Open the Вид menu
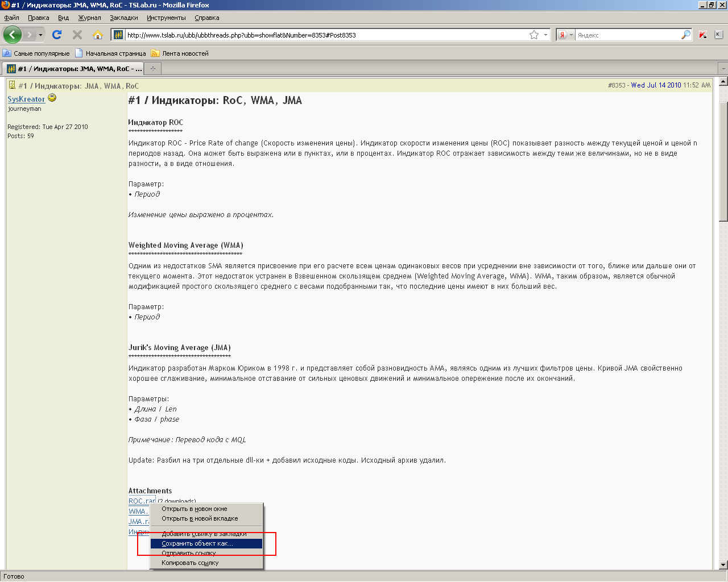This screenshot has width=728, height=582. tap(63, 18)
